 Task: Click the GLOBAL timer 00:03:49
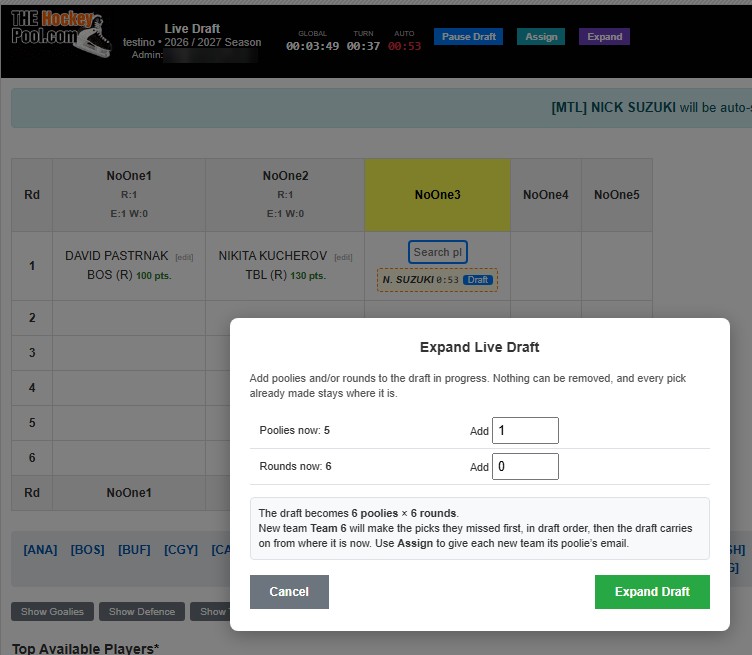(312, 46)
